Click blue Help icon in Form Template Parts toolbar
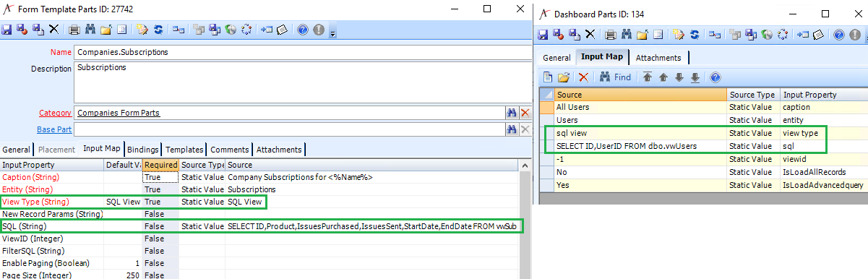868x279 pixels. tap(302, 30)
